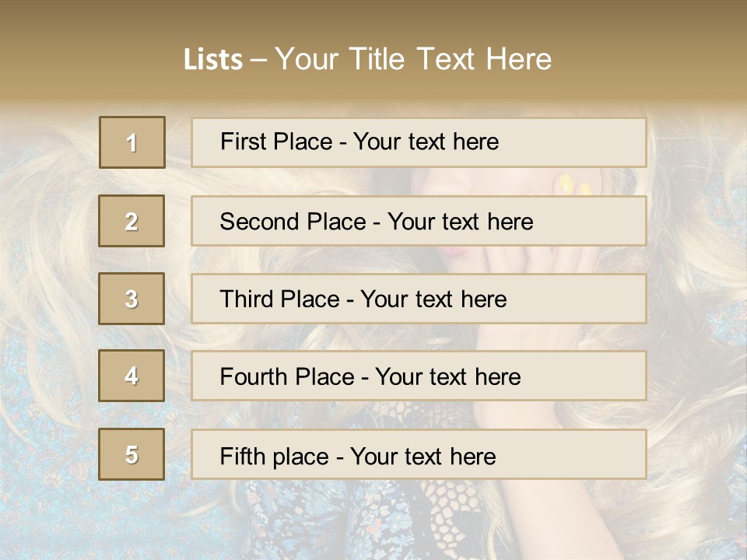Select the First Place text box
Image resolution: width=747 pixels, height=560 pixels.
click(419, 142)
